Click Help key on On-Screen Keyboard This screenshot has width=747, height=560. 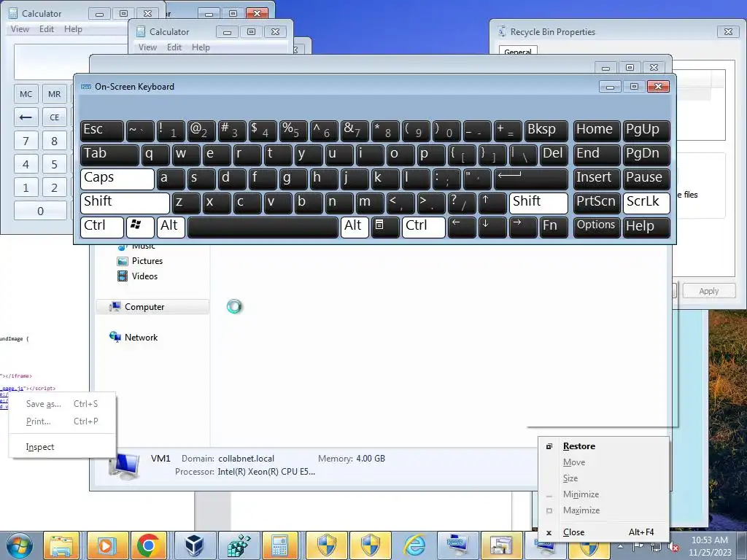coord(646,227)
